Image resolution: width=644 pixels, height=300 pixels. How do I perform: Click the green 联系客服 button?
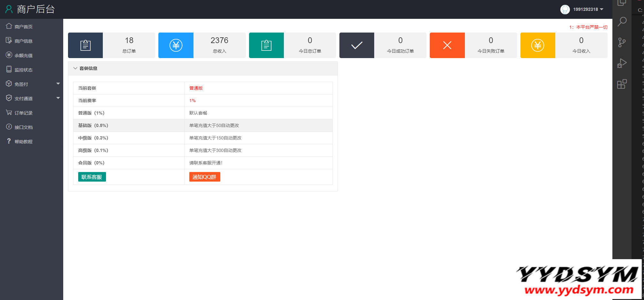(92, 177)
